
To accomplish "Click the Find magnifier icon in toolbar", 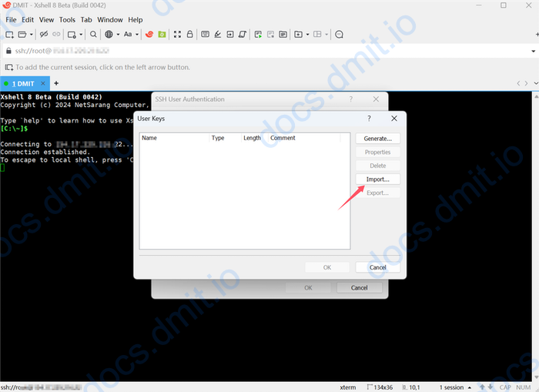I will click(x=93, y=35).
